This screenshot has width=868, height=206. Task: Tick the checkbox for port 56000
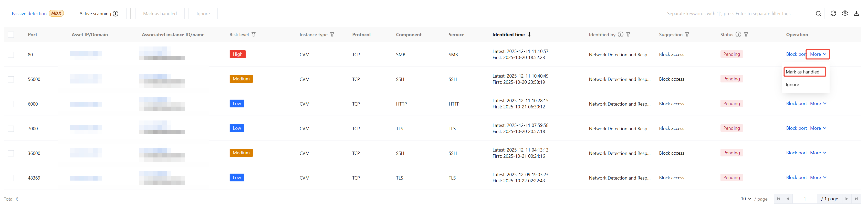point(11,79)
